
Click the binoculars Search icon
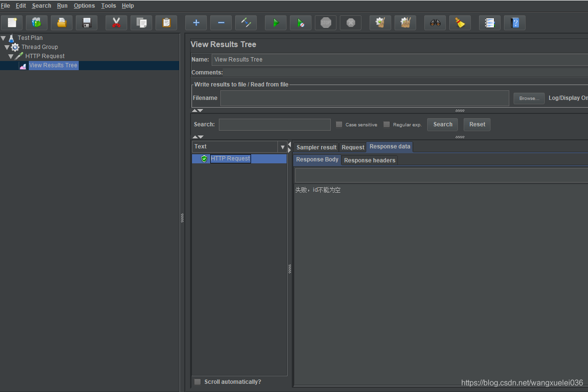[435, 23]
